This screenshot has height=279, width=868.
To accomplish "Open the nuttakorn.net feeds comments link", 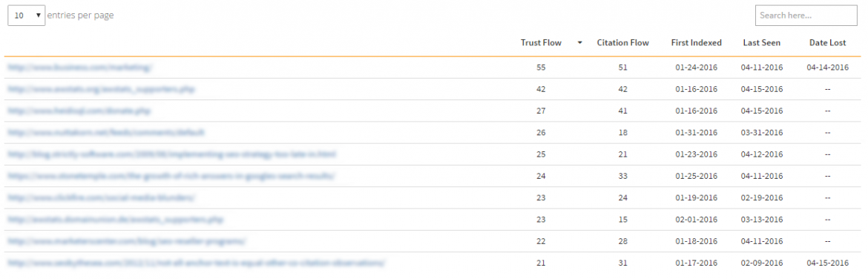I will [x=106, y=133].
